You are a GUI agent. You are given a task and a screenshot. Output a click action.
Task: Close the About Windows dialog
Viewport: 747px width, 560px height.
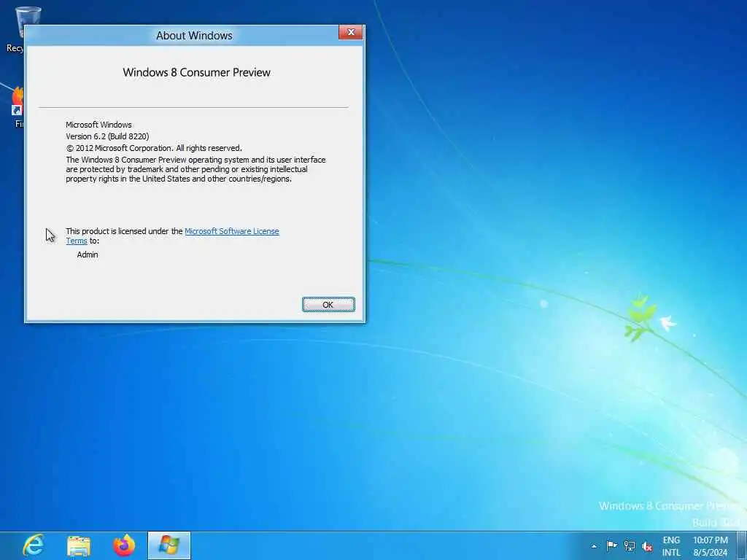point(351,32)
